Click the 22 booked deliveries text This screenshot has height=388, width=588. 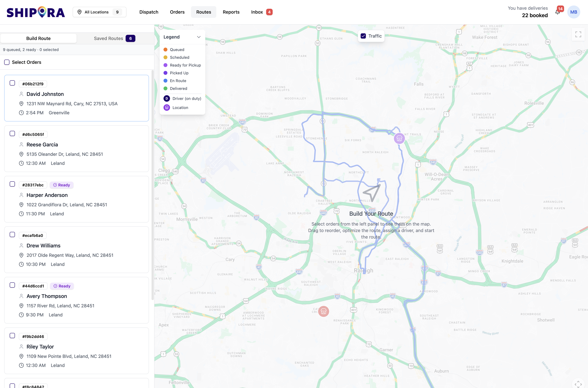(x=535, y=15)
